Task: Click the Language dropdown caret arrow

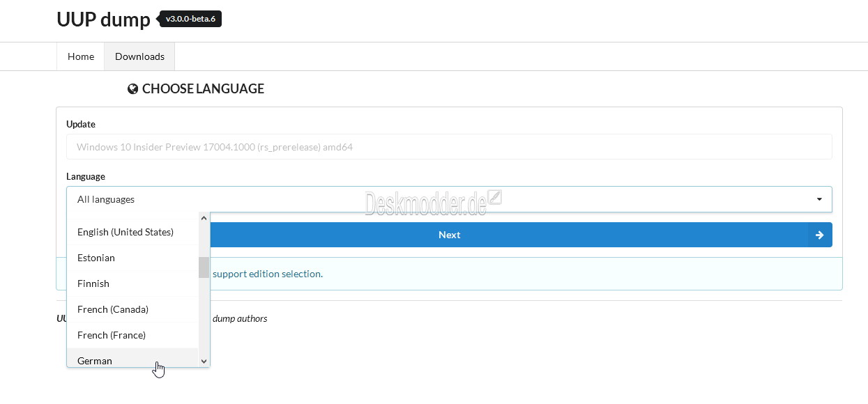Action: pyautogui.click(x=819, y=199)
